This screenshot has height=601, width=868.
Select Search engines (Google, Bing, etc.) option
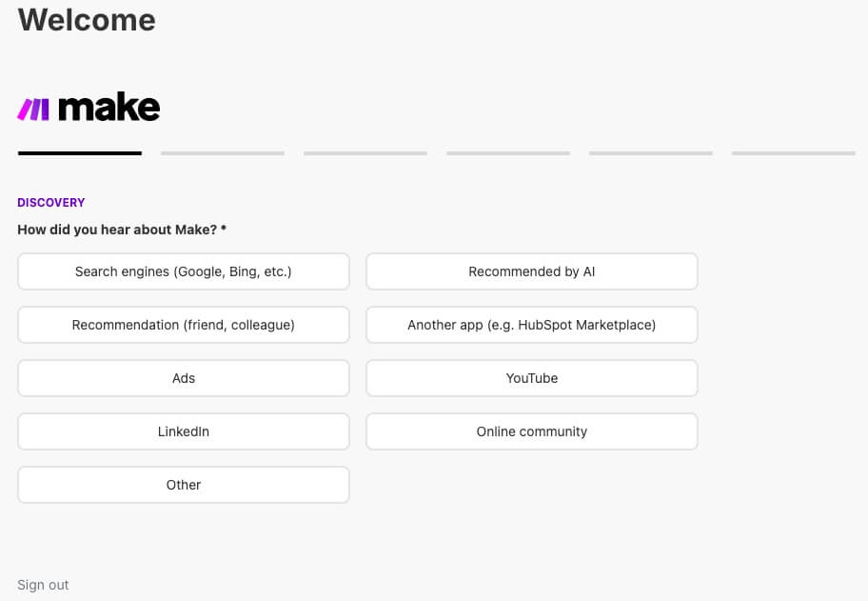click(x=184, y=271)
